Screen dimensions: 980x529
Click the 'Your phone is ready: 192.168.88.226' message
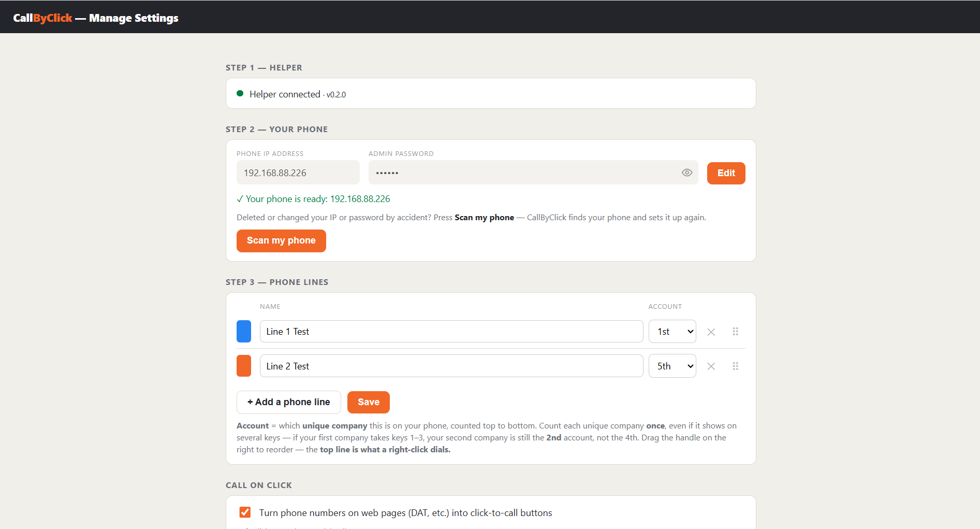(x=314, y=199)
